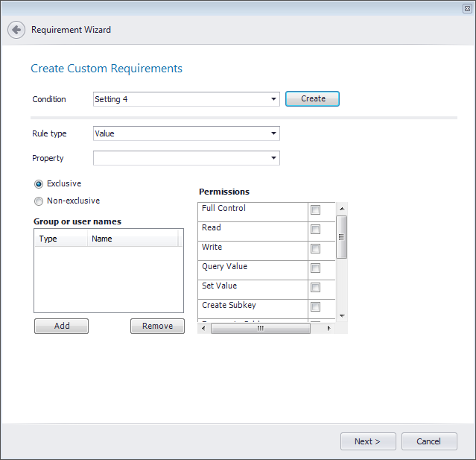
Task: Click the permissions vertical scrollbar thumb
Action: (342, 236)
